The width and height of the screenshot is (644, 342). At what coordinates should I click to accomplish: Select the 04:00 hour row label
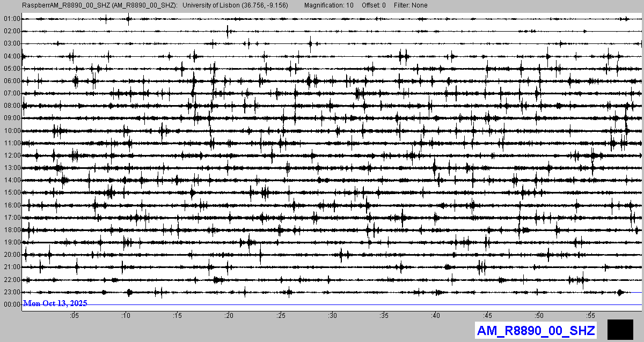click(x=11, y=56)
